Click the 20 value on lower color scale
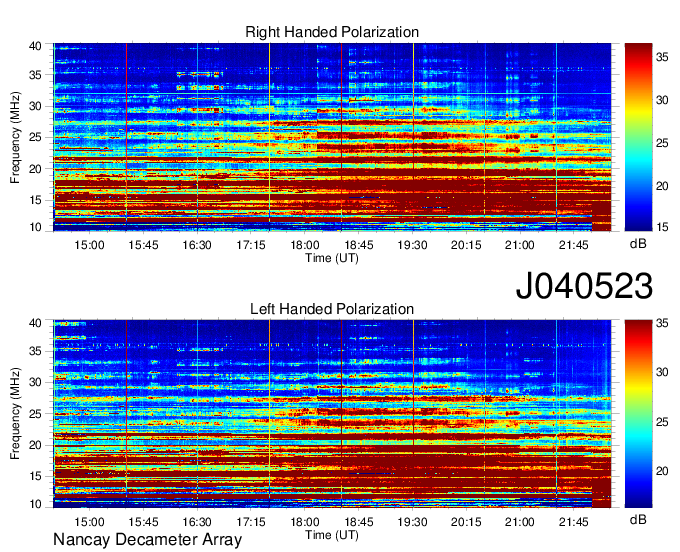The height and width of the screenshot is (552, 680). [662, 471]
